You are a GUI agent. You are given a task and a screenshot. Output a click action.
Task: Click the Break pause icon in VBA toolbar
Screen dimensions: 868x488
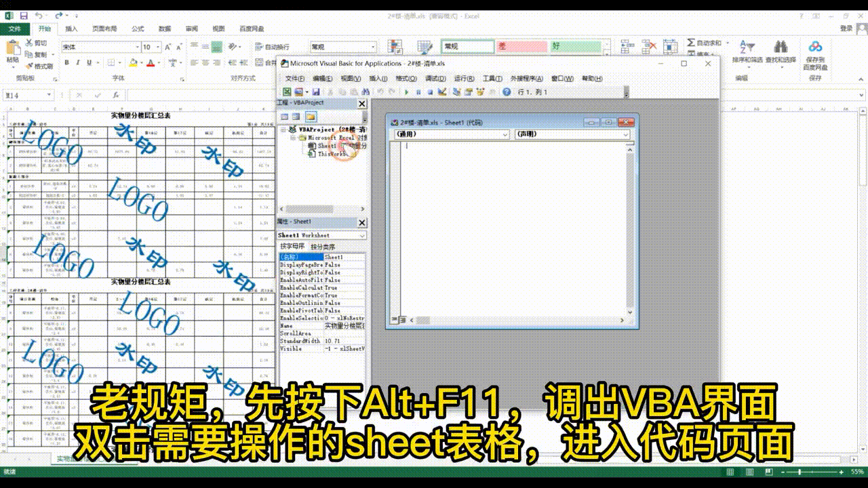[418, 91]
